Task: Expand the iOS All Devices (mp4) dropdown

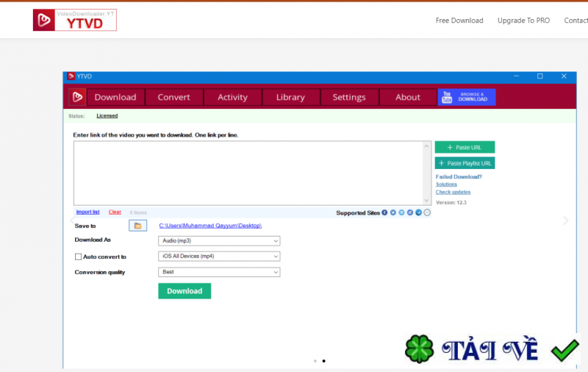Action: [219, 256]
